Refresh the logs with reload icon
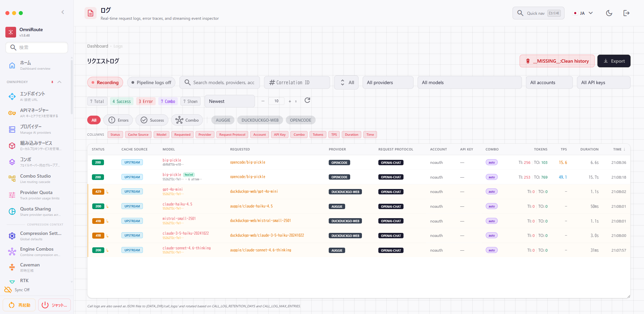The image size is (644, 314). 307,100
